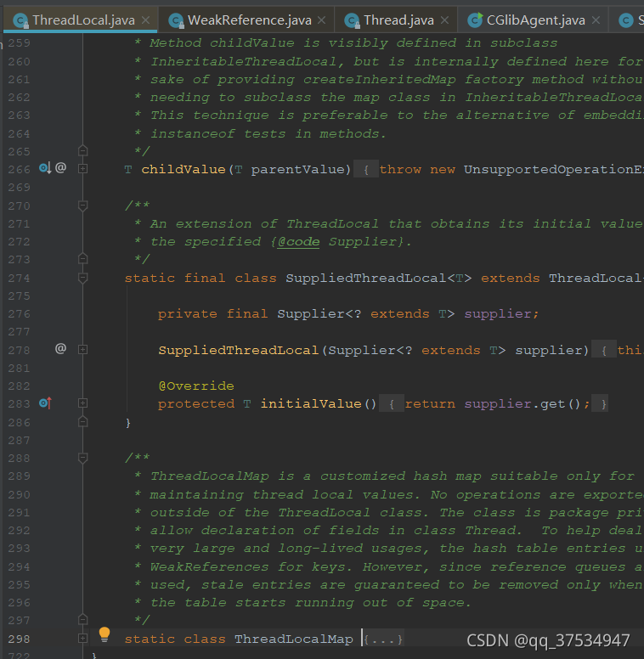
Task: Collapse the comment fold marker at line 297
Action: point(82,619)
